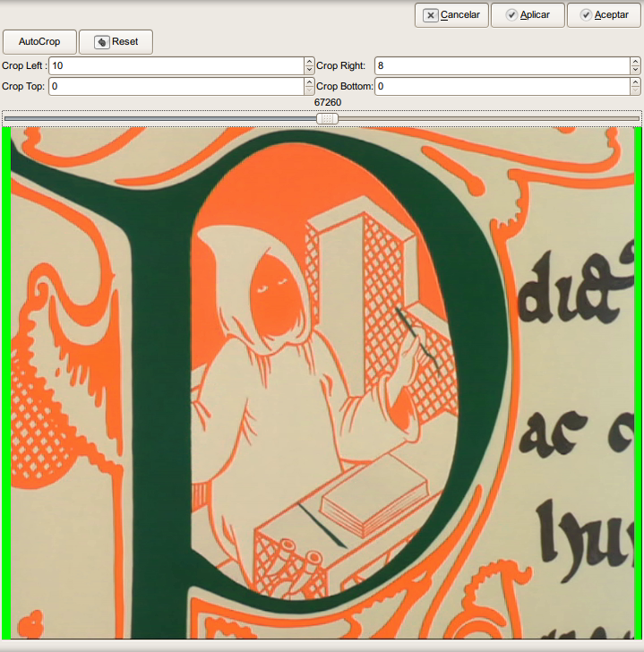Run AutoCrop detection
The image size is (644, 652).
coord(39,42)
